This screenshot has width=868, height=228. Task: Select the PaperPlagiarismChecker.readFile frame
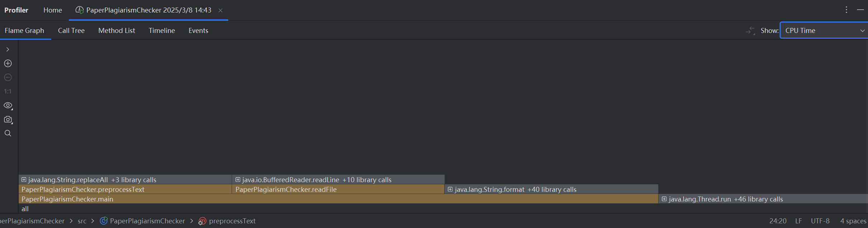(x=338, y=189)
